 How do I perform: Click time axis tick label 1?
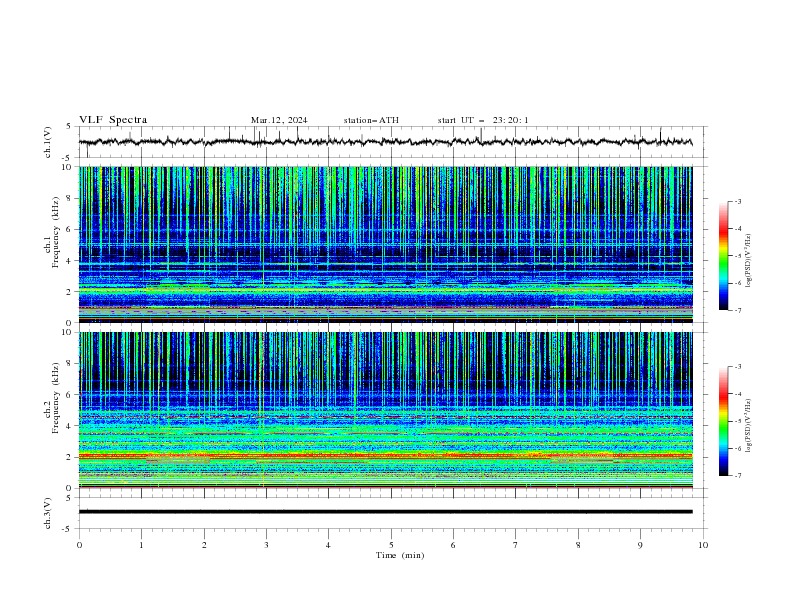(141, 545)
